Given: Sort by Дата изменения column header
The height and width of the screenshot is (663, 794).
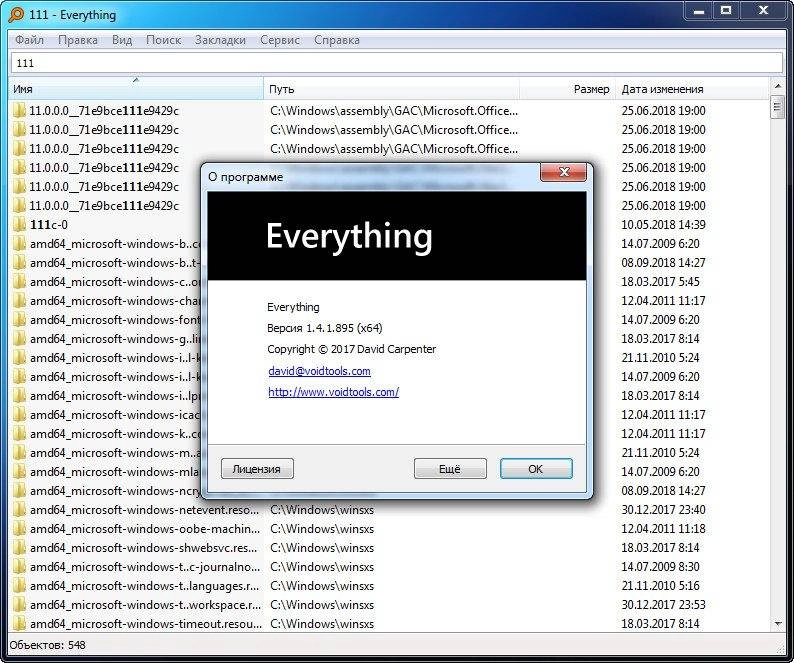Looking at the screenshot, I should click(x=692, y=89).
